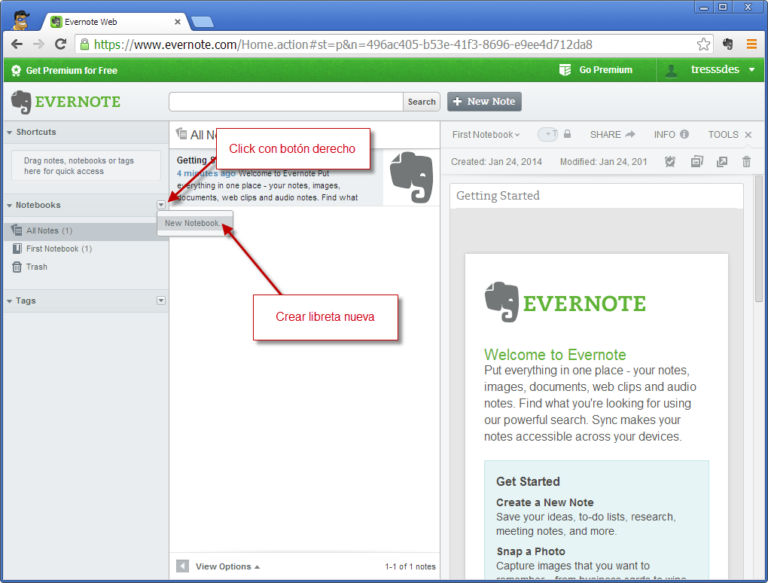The height and width of the screenshot is (583, 768).
Task: Click Go Premium in the green bar
Action: point(596,70)
